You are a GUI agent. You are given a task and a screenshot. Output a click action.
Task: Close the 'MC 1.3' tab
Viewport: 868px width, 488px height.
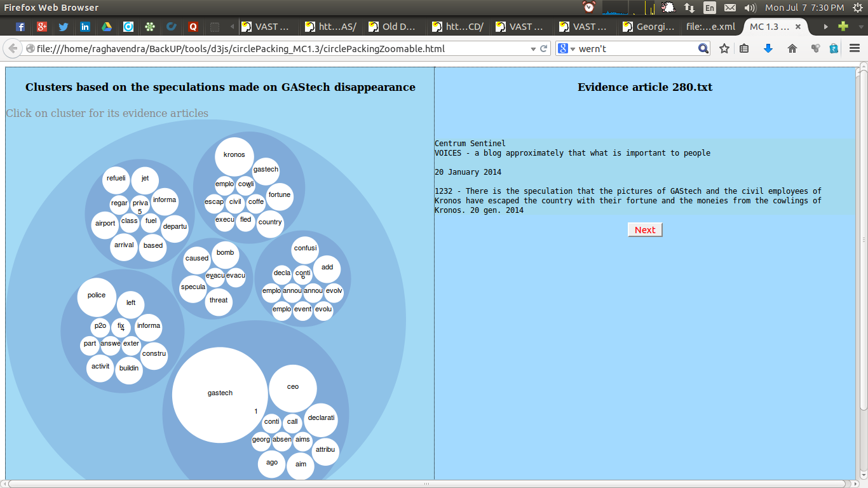point(799,27)
